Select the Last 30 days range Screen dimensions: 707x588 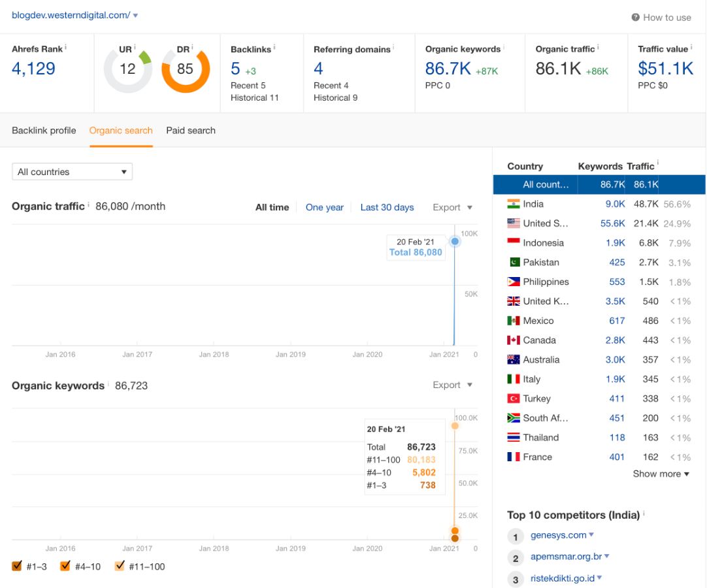(387, 207)
